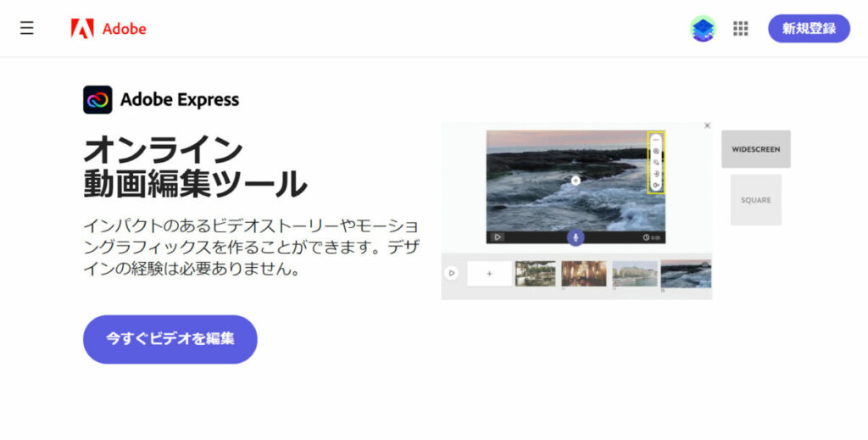Play the timeline from the filmstrip

point(452,273)
